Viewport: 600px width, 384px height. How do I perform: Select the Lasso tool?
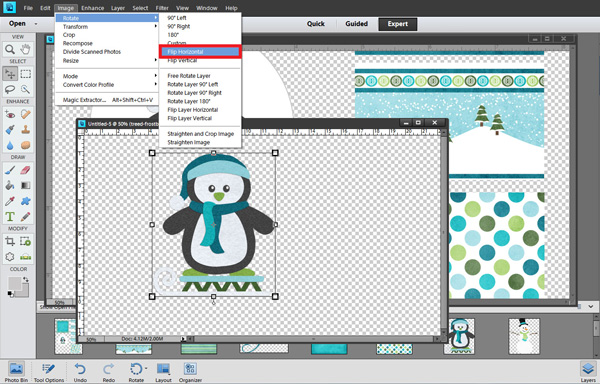click(10, 89)
